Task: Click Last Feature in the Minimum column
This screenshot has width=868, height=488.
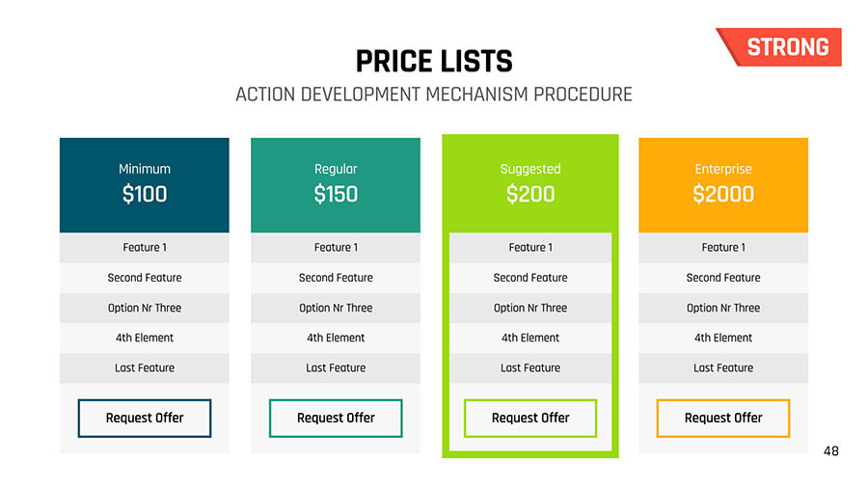Action: (145, 367)
